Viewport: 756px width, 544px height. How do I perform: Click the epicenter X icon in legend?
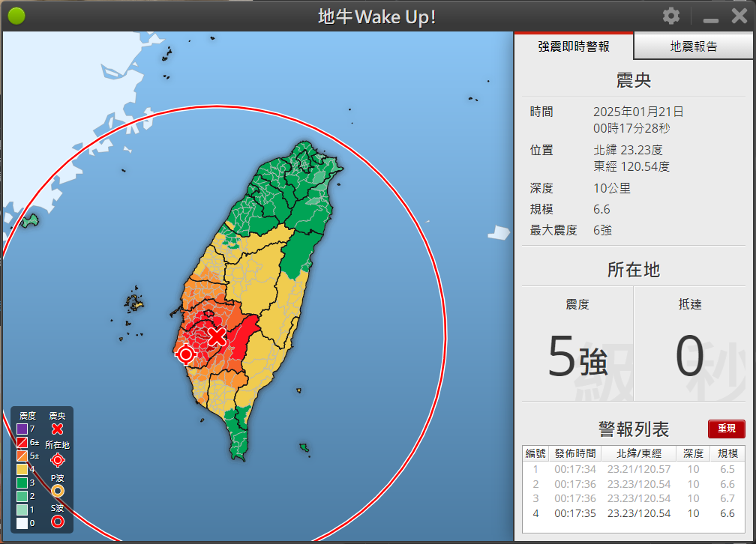click(x=57, y=429)
